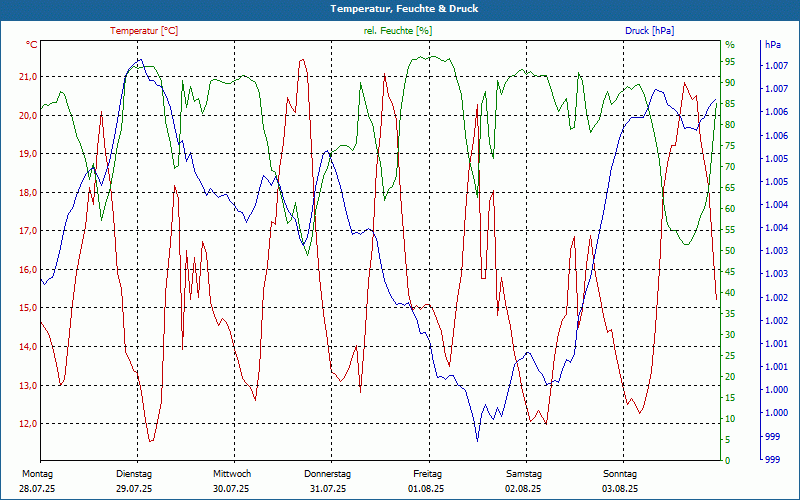Click "95" on the green humidity axis
The height and width of the screenshot is (500, 800).
coord(730,62)
